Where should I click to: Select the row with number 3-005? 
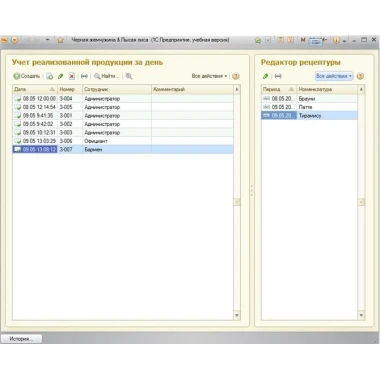pos(123,107)
